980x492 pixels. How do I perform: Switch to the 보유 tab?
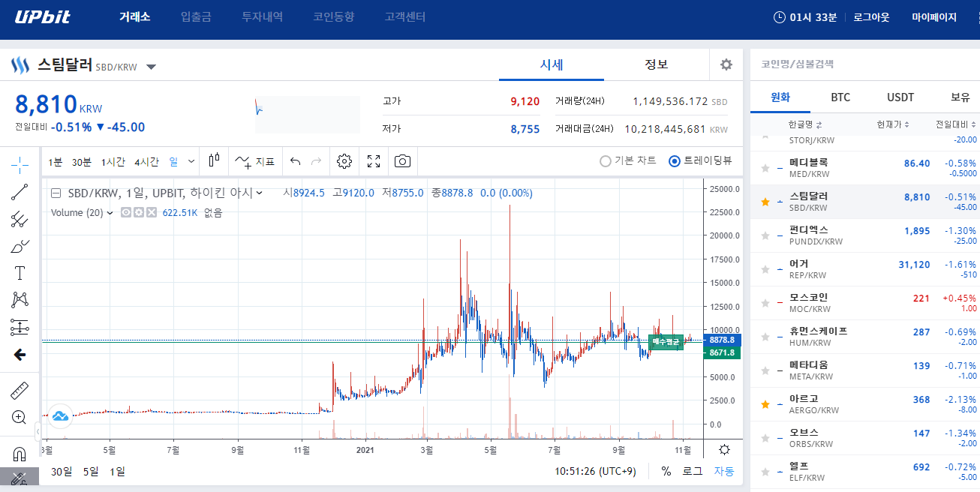coord(960,97)
